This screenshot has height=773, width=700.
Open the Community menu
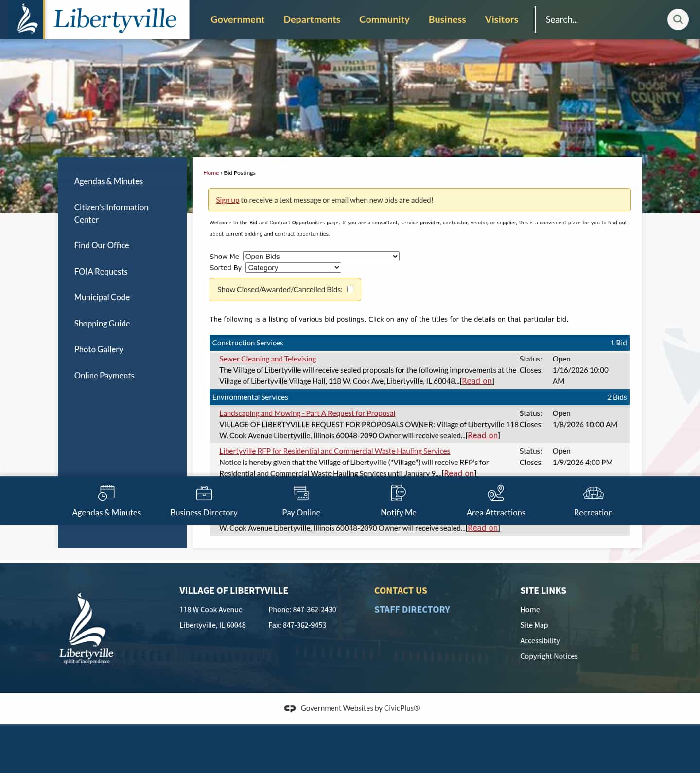point(385,19)
